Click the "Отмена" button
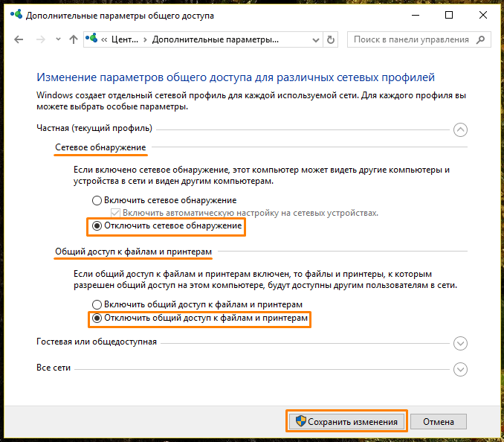This screenshot has width=504, height=442. click(x=439, y=421)
